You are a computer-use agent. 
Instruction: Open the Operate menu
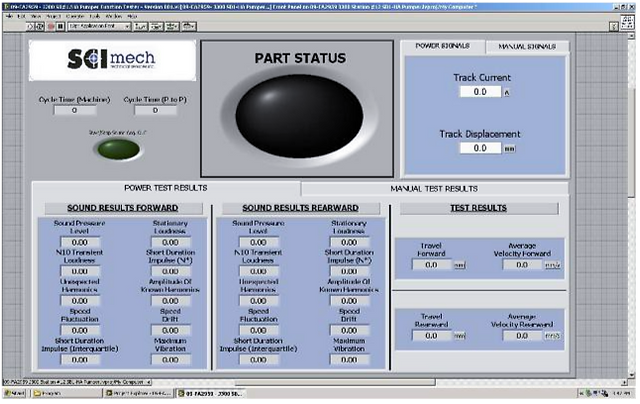(x=75, y=16)
